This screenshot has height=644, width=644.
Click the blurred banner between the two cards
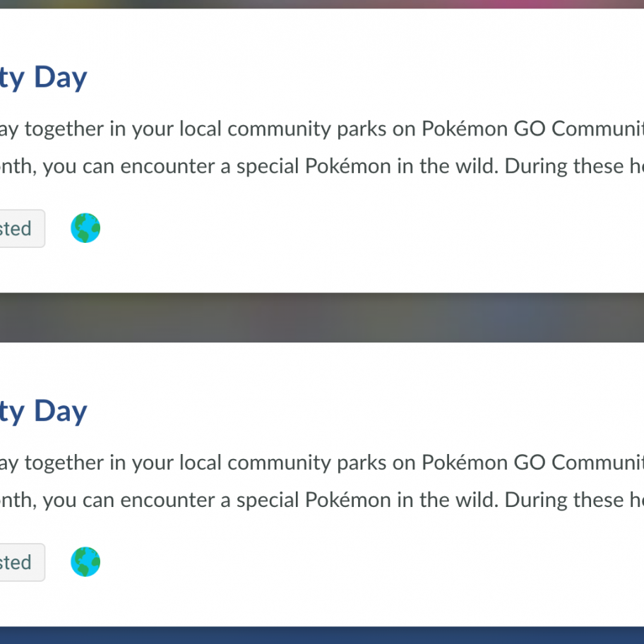322,318
